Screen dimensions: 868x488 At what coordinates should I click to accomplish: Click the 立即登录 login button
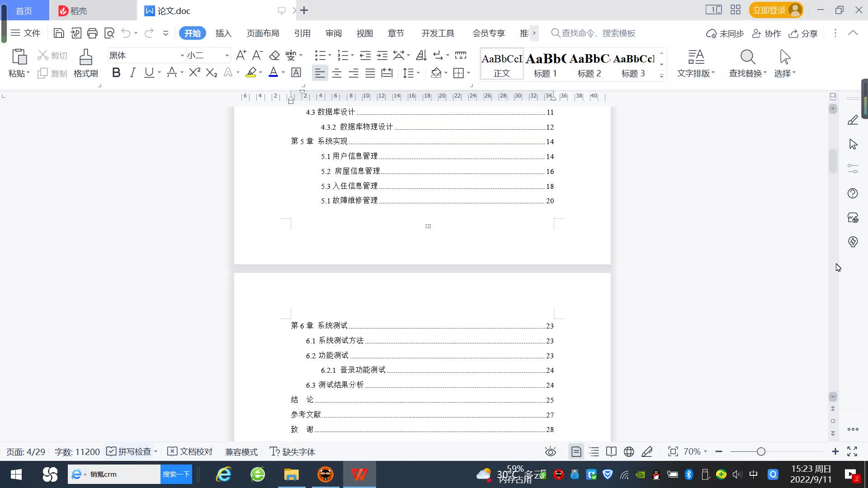click(769, 10)
